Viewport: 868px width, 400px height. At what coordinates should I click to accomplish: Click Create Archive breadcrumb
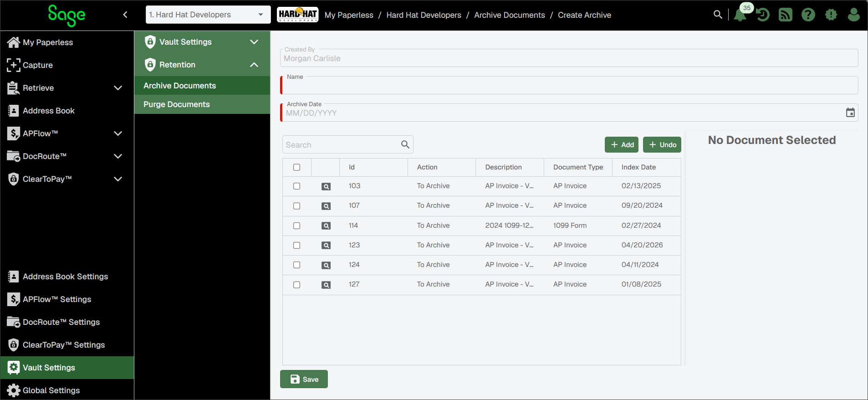[x=584, y=15]
